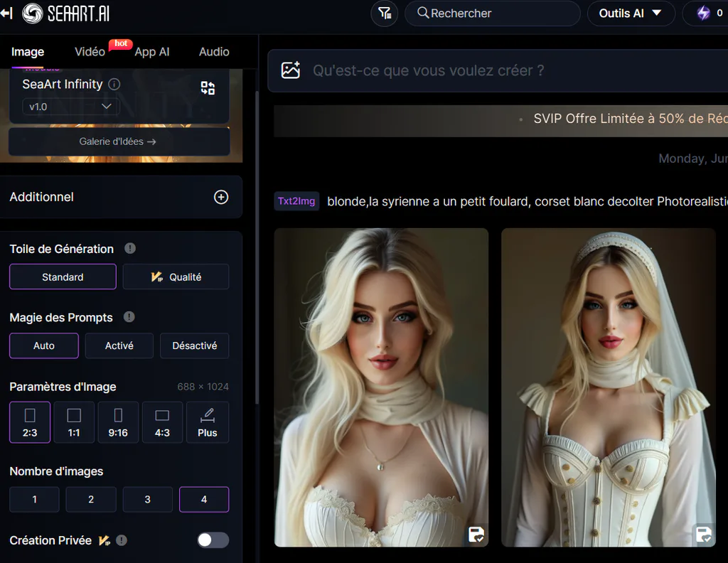
Task: Switch to the Audio tab
Action: click(x=214, y=52)
